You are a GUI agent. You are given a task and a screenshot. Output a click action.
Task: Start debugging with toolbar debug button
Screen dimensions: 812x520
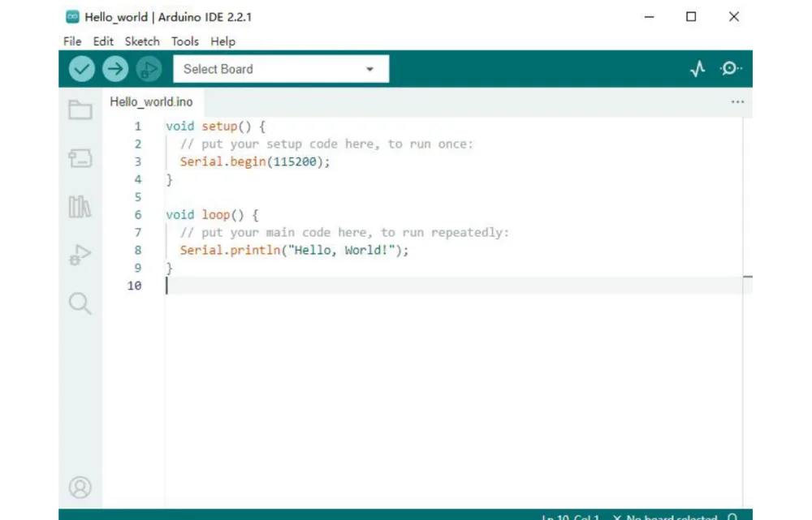tap(149, 69)
